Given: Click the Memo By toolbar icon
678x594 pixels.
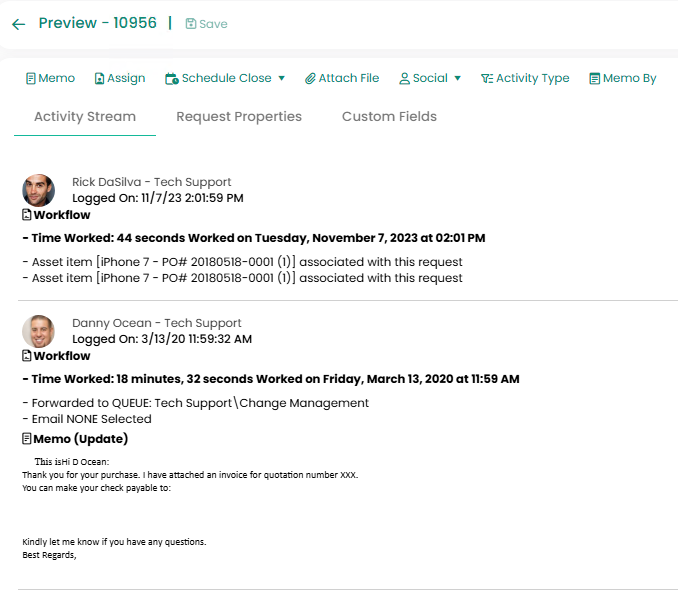Looking at the screenshot, I should 595,78.
